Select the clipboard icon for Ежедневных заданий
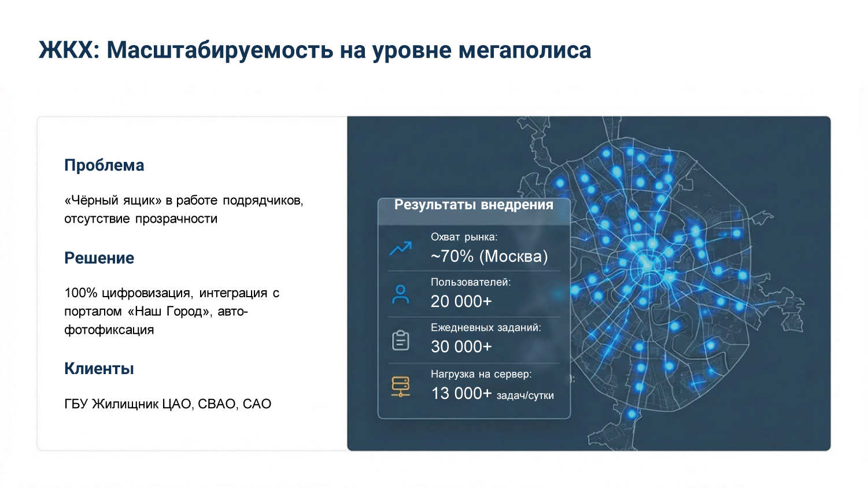 (400, 340)
